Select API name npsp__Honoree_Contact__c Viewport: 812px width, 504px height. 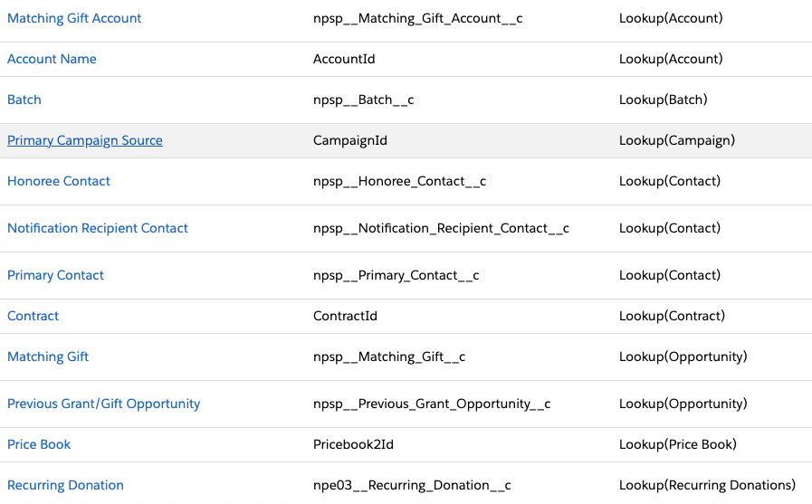[x=400, y=182]
